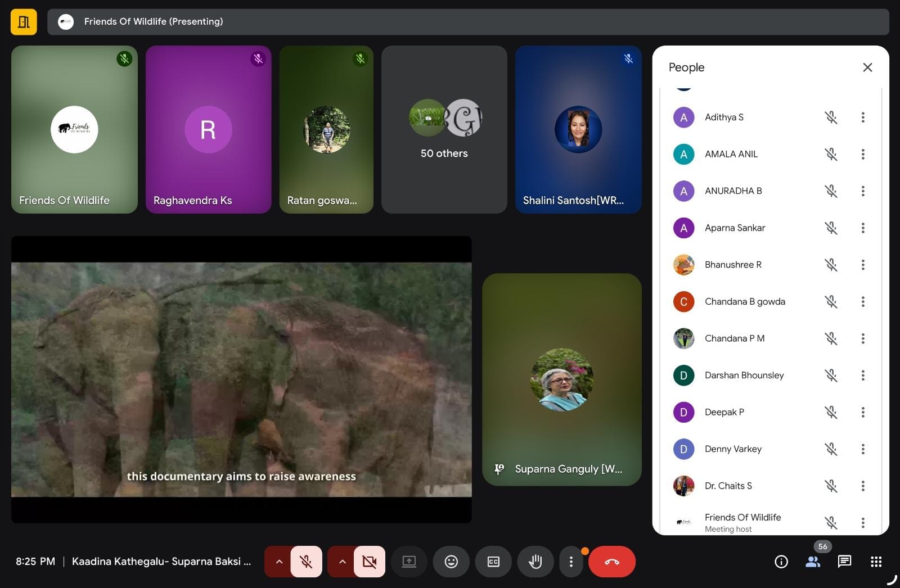Viewport: 900px width, 588px height.
Task: Expand audio settings arrow beside microphone
Action: point(278,562)
